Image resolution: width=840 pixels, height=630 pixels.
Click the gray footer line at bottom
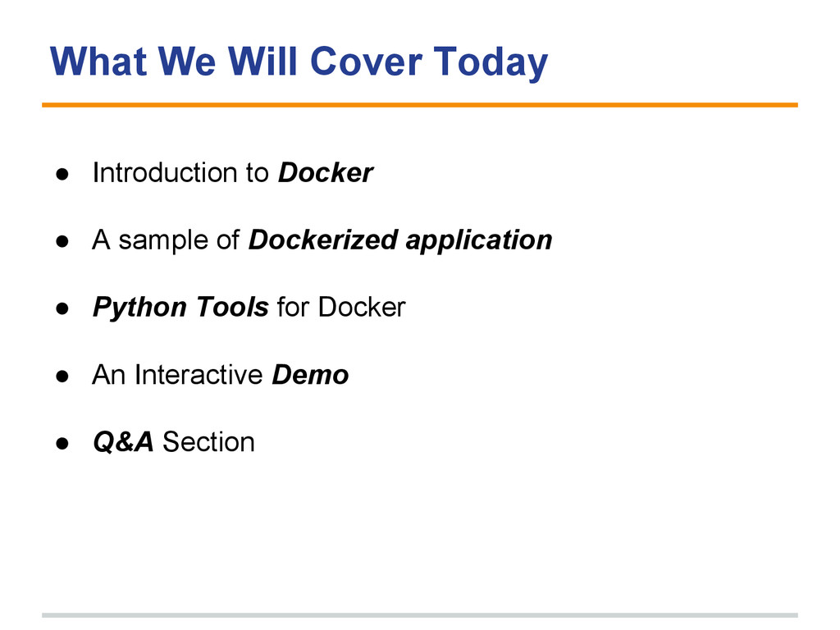pyautogui.click(x=420, y=615)
